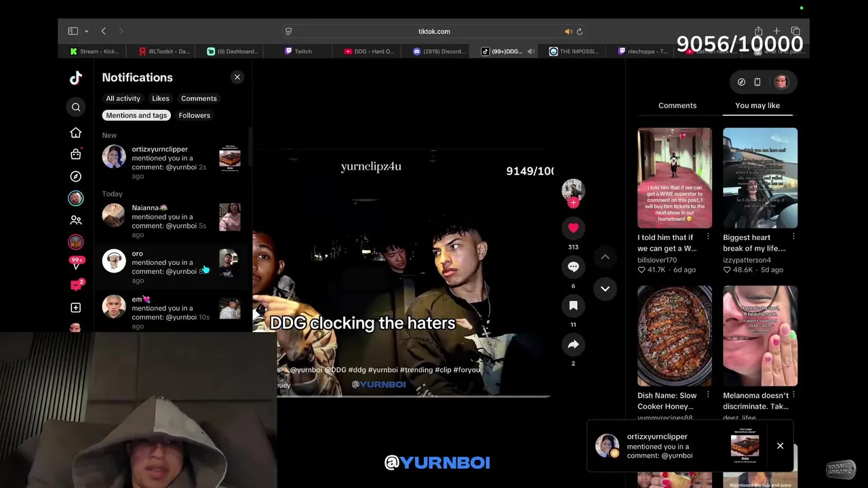Open more options for 'I told him' video
The image size is (868, 488).
point(708,237)
